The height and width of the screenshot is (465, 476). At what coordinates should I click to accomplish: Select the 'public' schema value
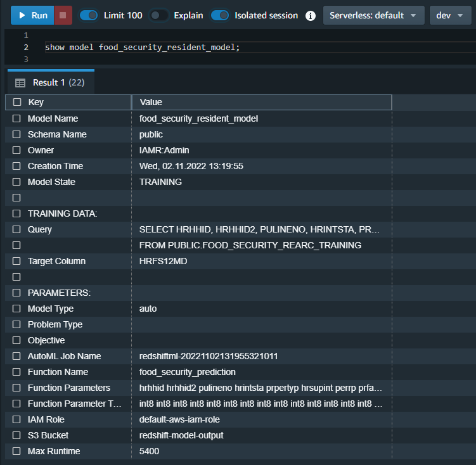tap(151, 134)
